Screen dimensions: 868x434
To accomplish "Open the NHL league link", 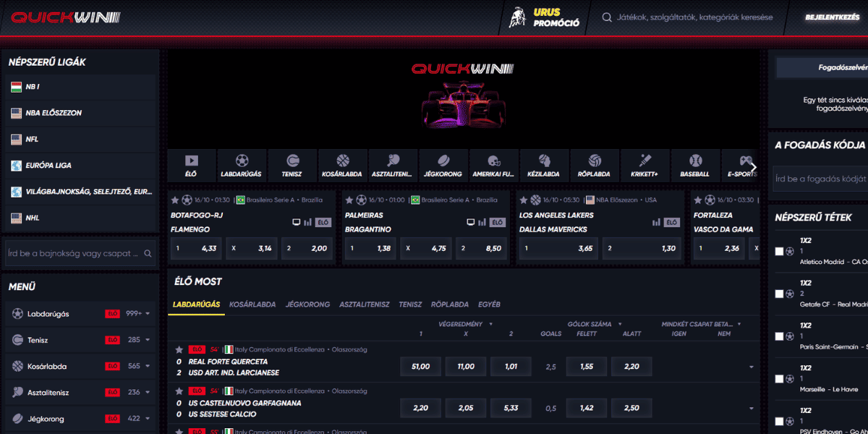I will (80, 217).
